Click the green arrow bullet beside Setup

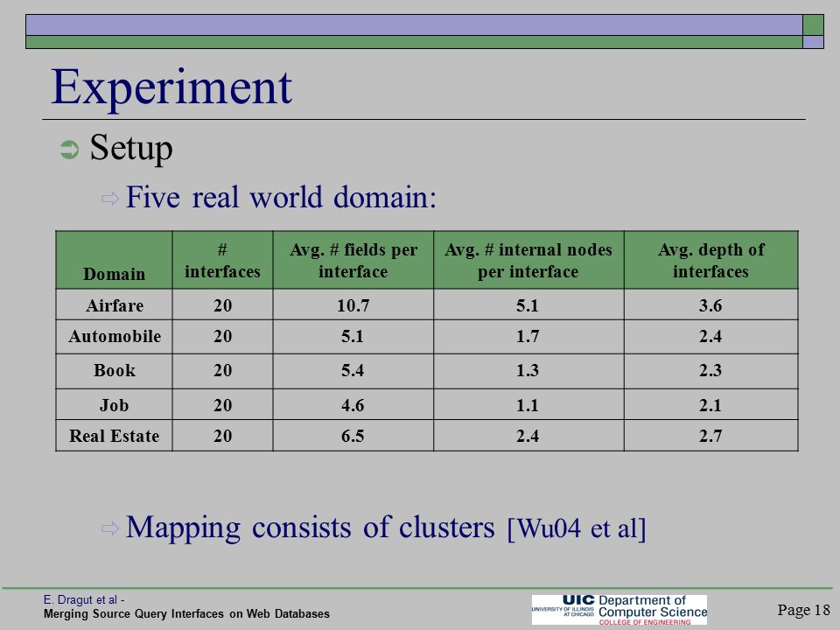70,150
